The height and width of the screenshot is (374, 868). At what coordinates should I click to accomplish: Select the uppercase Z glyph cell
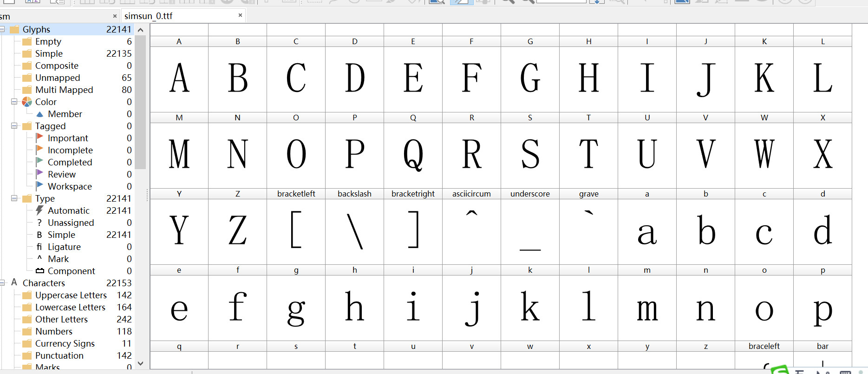(238, 227)
